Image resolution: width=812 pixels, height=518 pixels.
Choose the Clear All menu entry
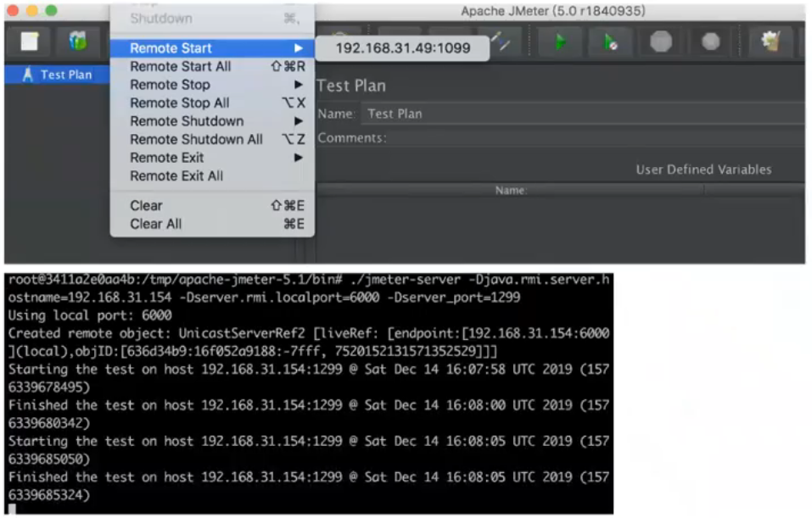click(x=212, y=224)
